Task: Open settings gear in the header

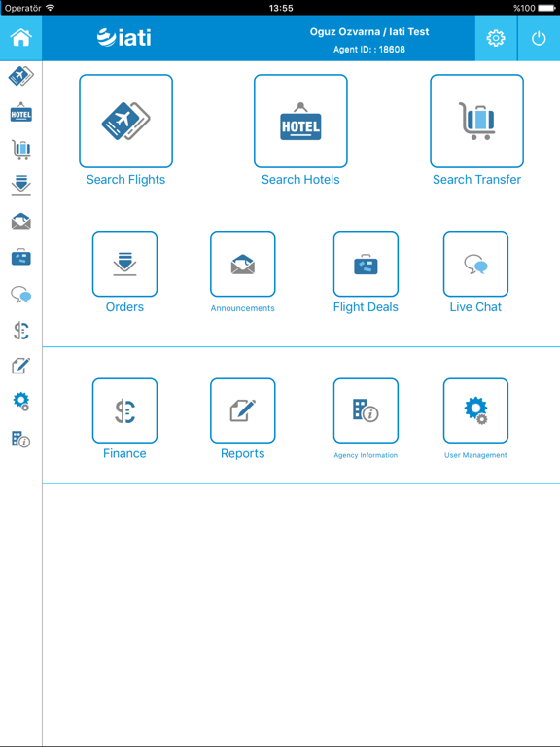Action: coord(496,38)
